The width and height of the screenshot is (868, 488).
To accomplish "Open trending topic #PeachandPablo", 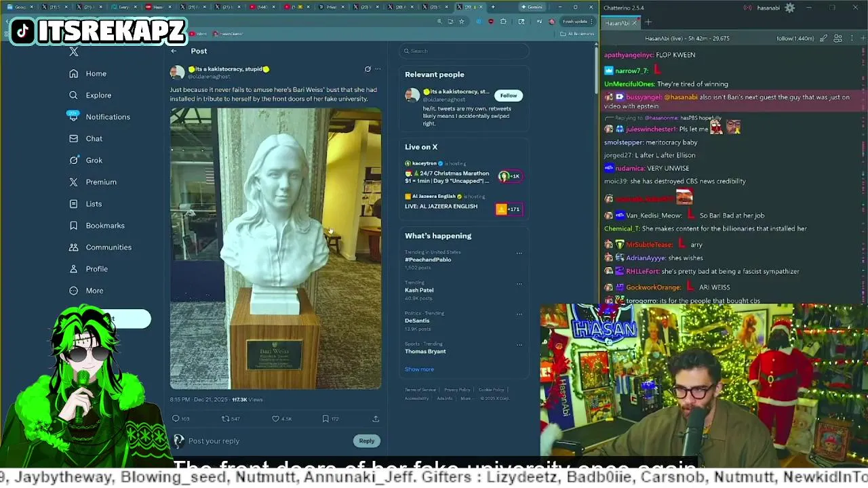I will [x=428, y=260].
